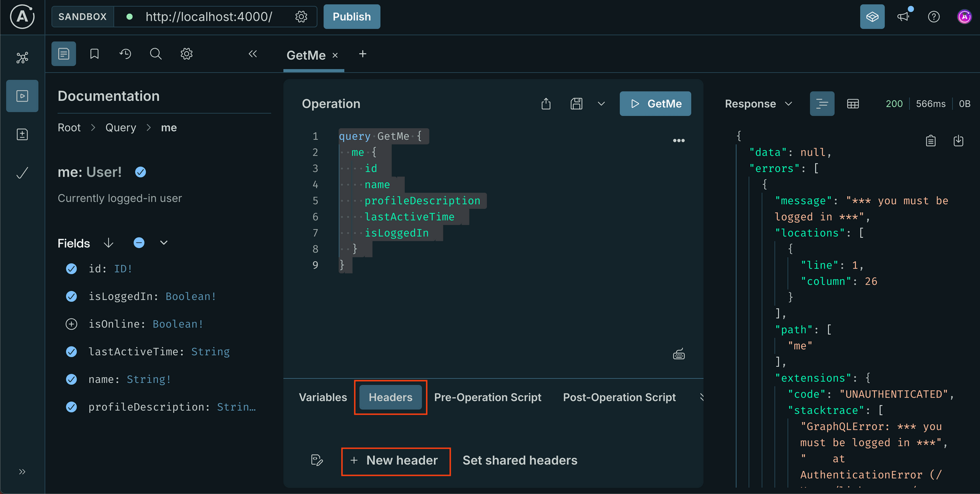Open the Response dropdown
Image resolution: width=980 pixels, height=494 pixels.
coord(758,104)
